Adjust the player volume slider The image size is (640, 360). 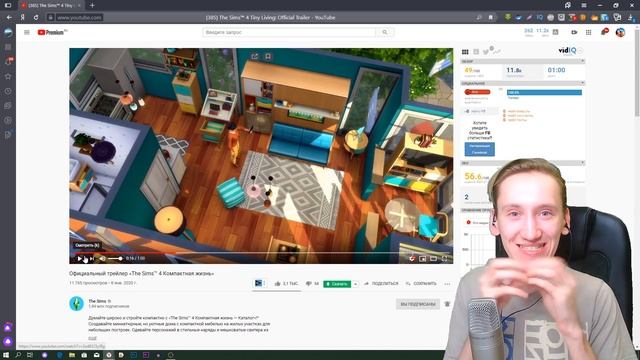pos(115,258)
